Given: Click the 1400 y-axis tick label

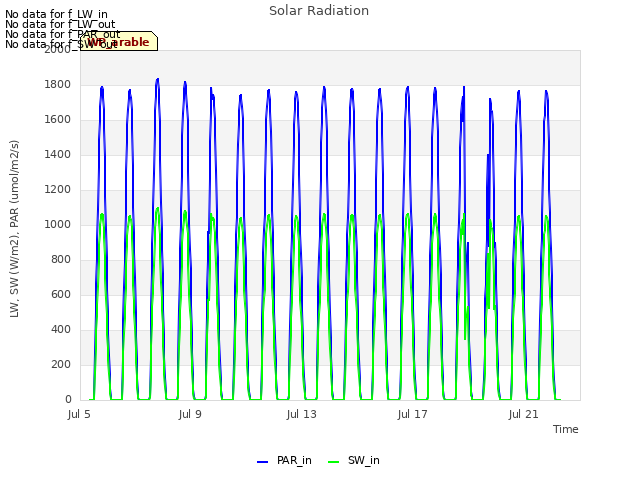Looking at the screenshot, I should 58,155.
